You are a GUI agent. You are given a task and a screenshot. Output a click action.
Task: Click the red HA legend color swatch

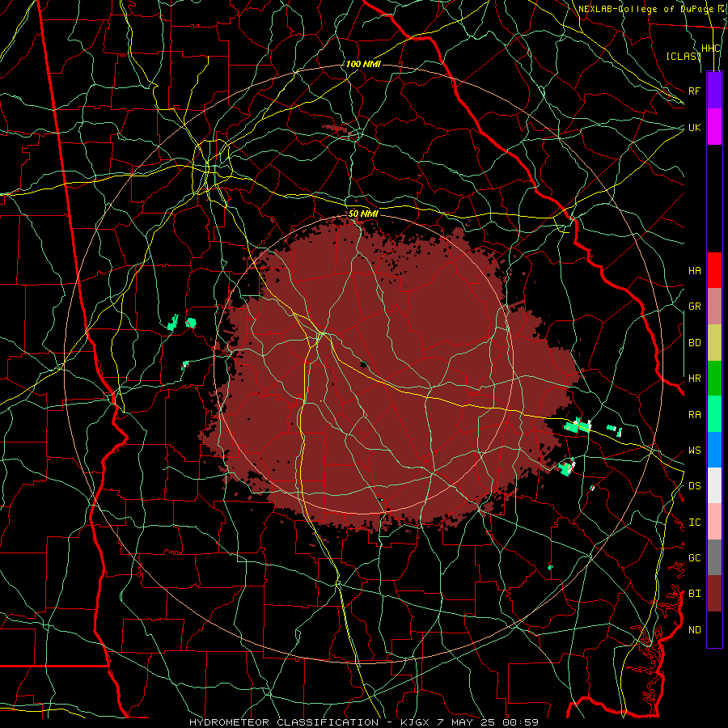(714, 270)
